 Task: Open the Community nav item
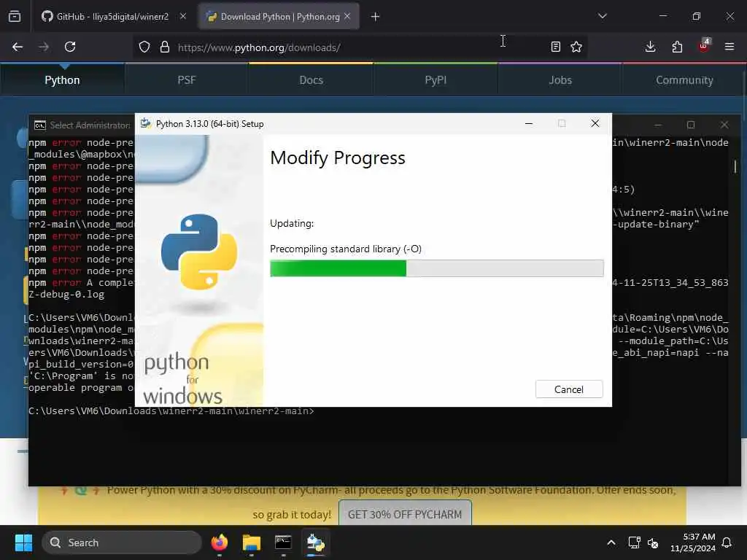tap(684, 80)
